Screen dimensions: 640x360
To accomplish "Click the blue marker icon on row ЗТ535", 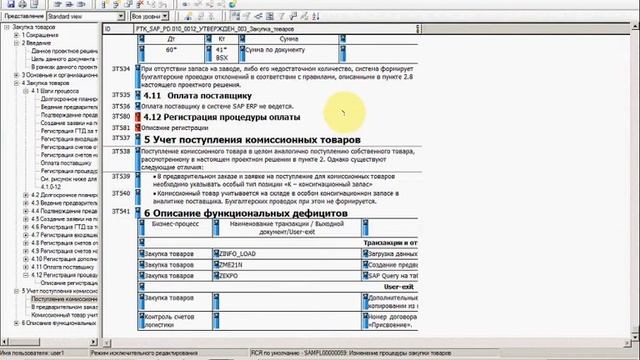I will (138, 96).
